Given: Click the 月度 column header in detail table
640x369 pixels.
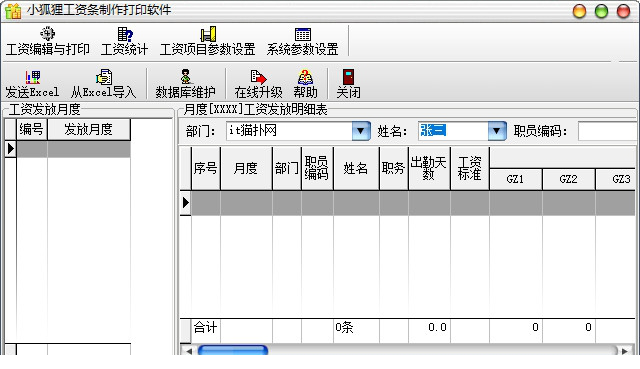Looking at the screenshot, I should [x=246, y=168].
